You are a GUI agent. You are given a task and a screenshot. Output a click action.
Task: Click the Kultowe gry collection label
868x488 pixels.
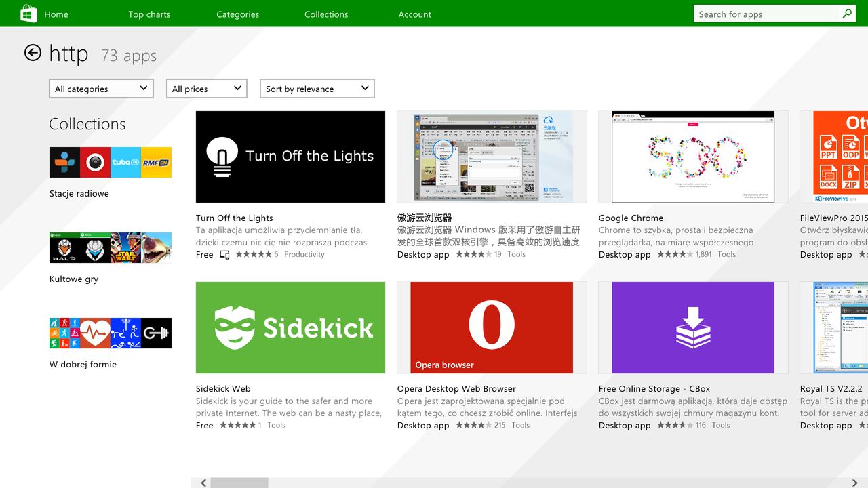[74, 279]
